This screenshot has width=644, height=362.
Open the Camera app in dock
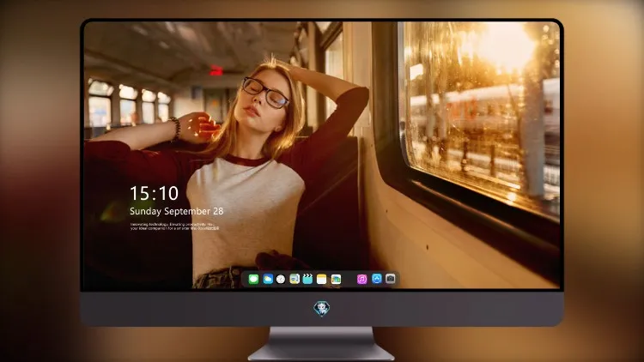[x=391, y=279]
